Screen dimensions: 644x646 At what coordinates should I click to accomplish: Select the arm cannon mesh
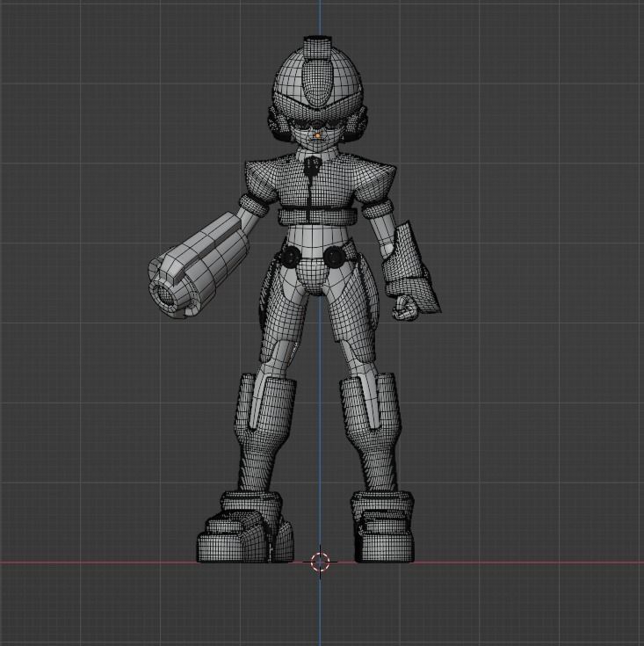point(199,265)
